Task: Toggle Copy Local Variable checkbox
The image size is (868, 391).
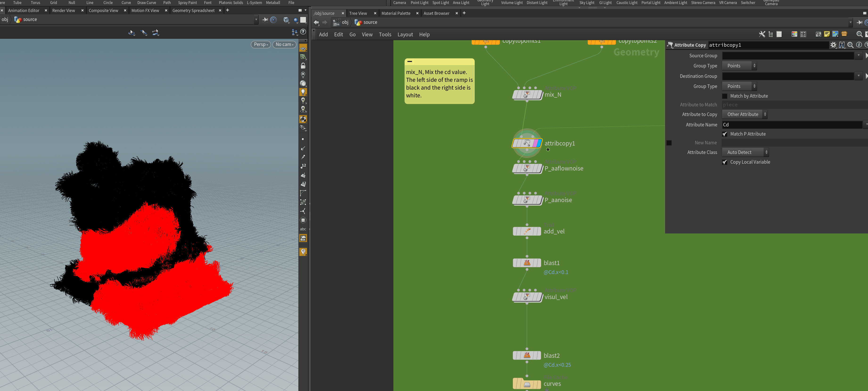Action: coord(724,162)
